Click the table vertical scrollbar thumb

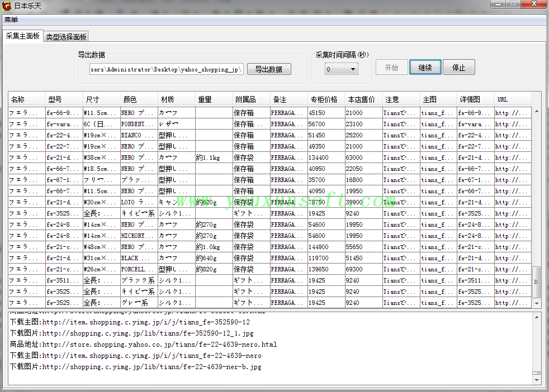(537, 282)
